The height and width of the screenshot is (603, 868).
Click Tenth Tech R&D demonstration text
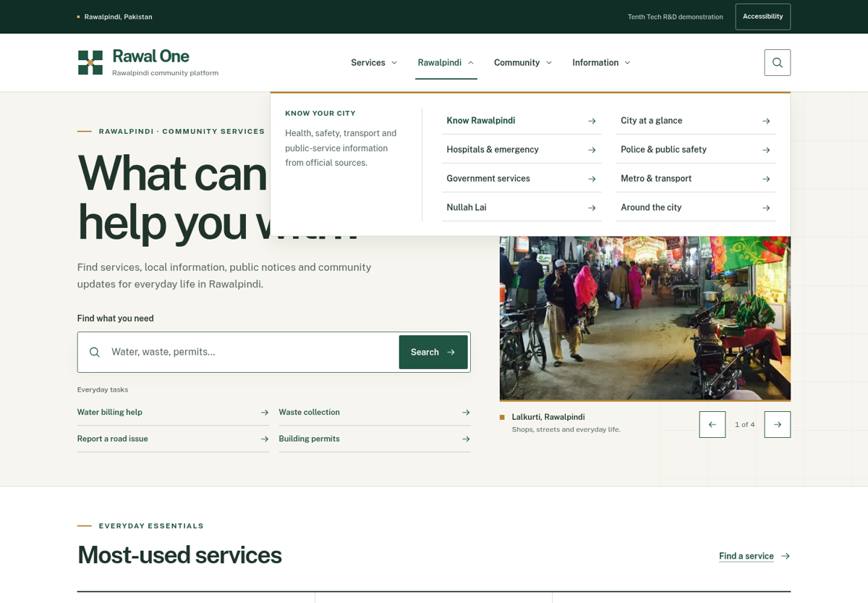tap(675, 17)
